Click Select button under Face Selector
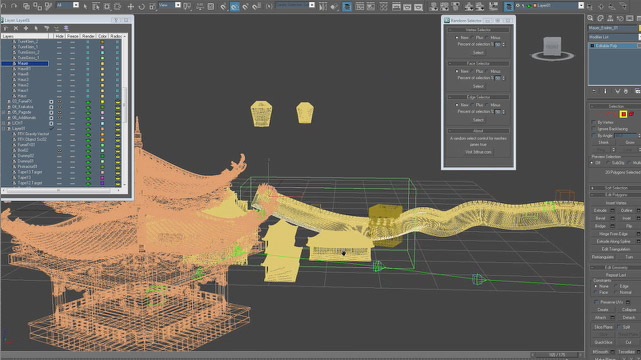641x360 pixels. pos(478,86)
